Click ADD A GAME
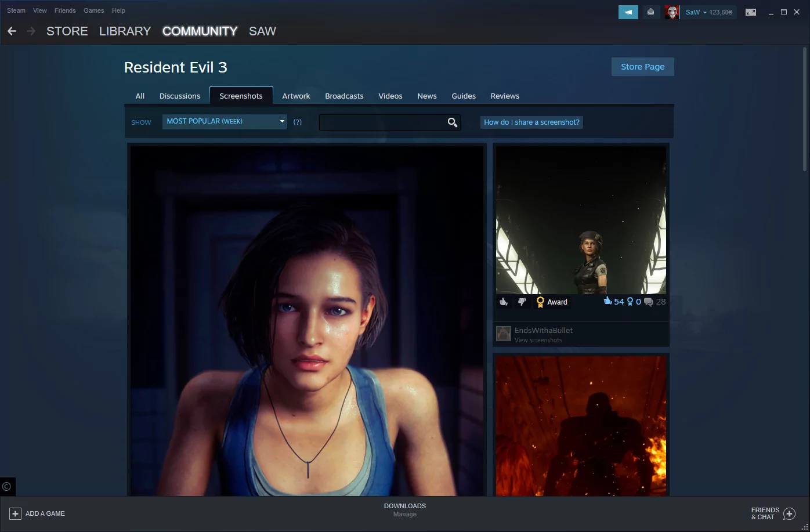The width and height of the screenshot is (810, 532). tap(45, 513)
